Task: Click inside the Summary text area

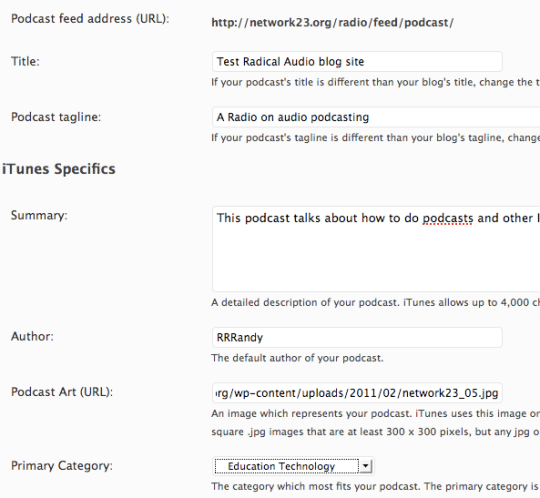Action: (x=376, y=249)
